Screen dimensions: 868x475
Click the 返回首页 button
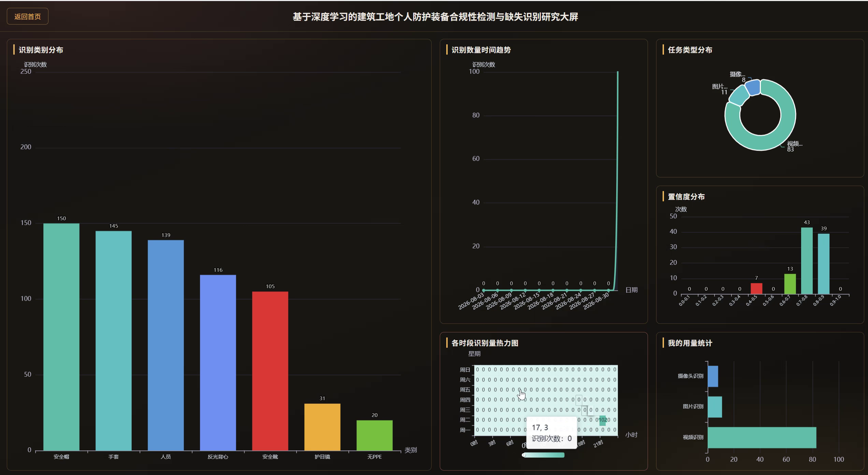coord(28,16)
